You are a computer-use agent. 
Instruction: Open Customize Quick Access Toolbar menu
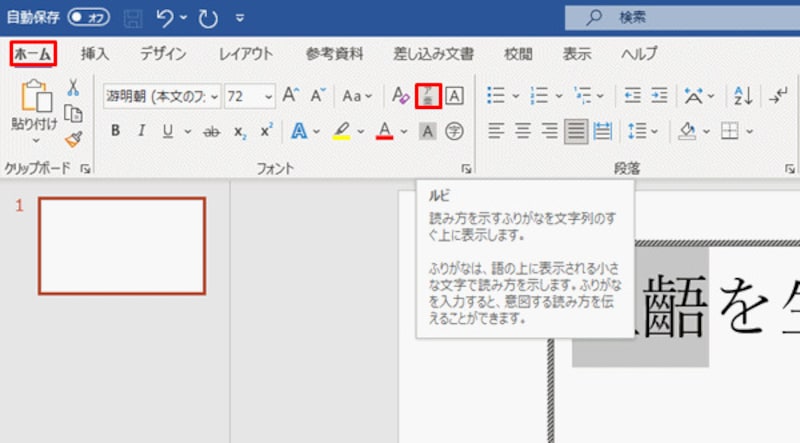pyautogui.click(x=239, y=18)
